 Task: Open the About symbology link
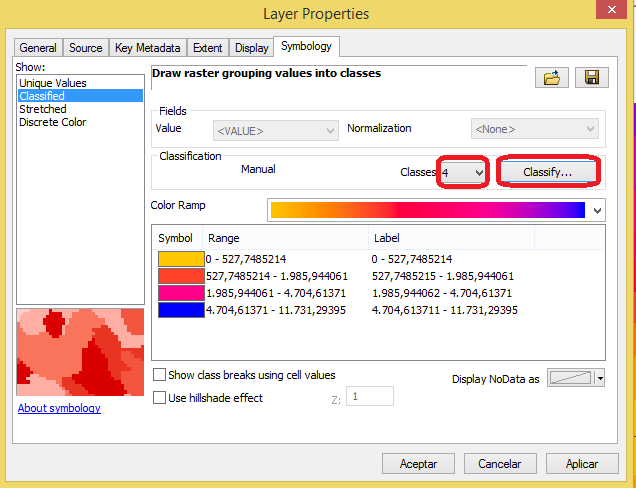point(59,408)
